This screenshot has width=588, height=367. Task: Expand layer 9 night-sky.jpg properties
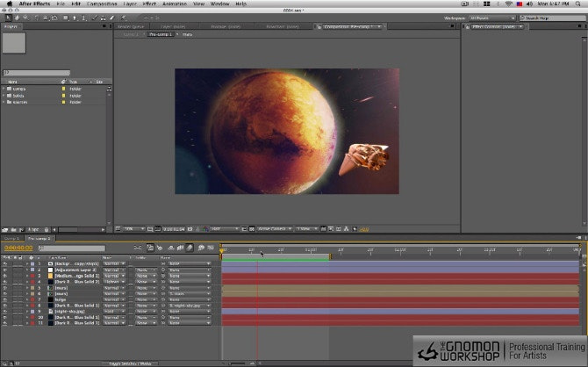[x=27, y=312]
